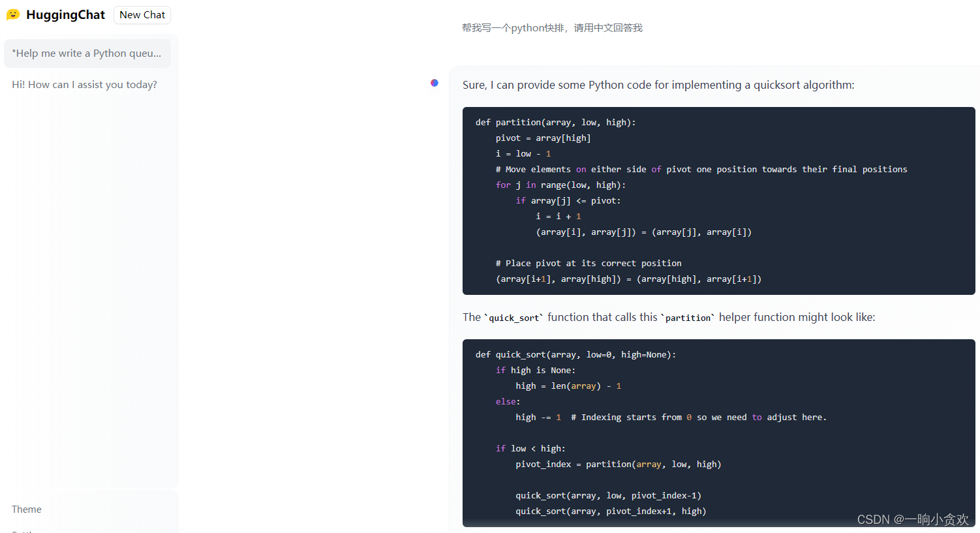
Task: Click the line "high -= 1" with the indexing comment
Action: pyautogui.click(x=671, y=417)
